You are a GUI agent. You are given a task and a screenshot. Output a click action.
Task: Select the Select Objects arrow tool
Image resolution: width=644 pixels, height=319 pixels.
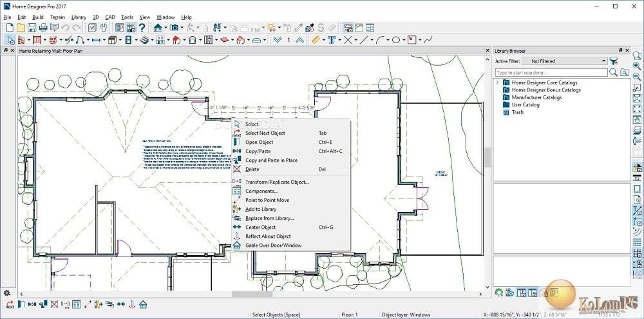[x=11, y=40]
